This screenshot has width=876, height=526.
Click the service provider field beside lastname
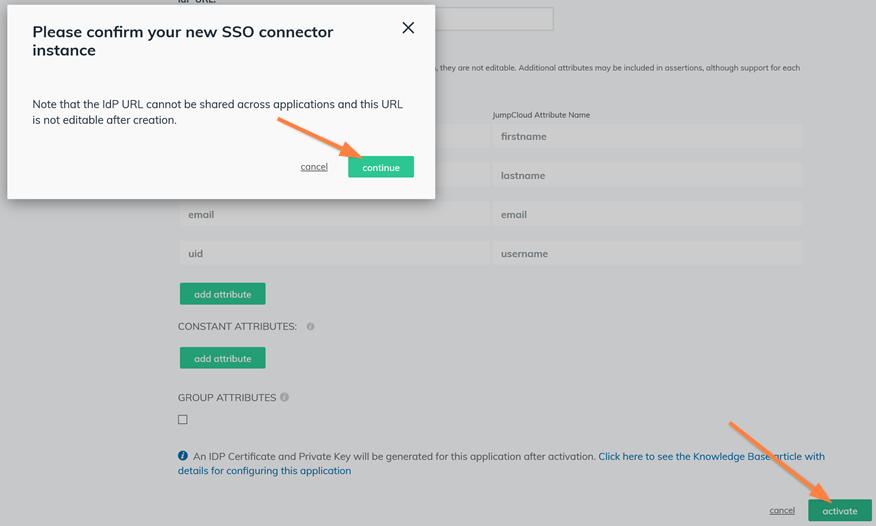[460, 176]
